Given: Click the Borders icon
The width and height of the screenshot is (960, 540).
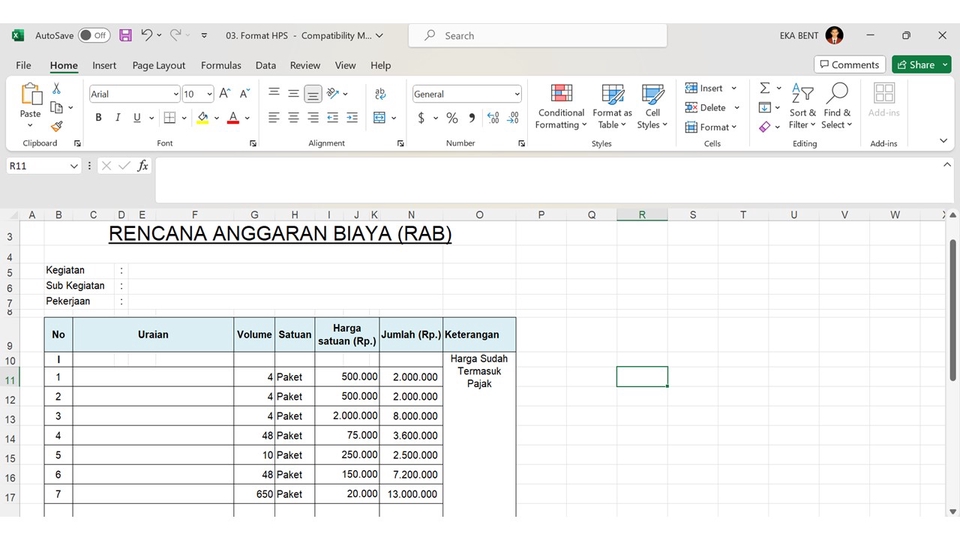Looking at the screenshot, I should 170,118.
